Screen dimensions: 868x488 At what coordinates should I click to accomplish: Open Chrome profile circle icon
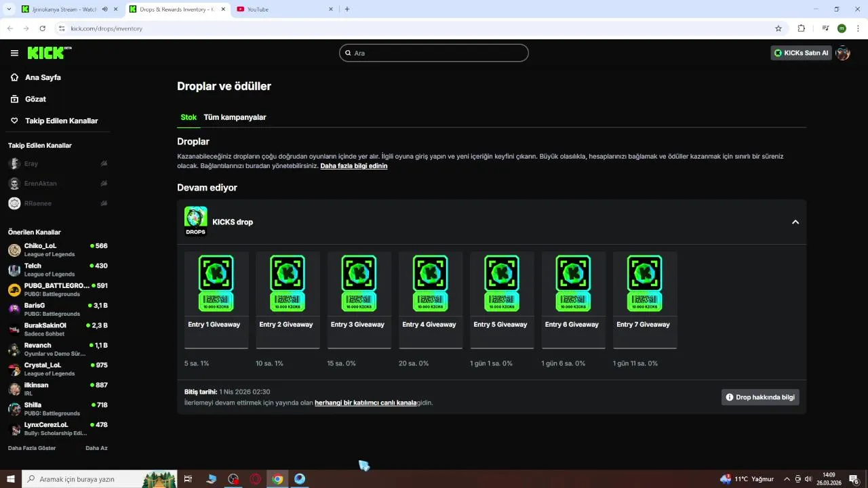(842, 28)
